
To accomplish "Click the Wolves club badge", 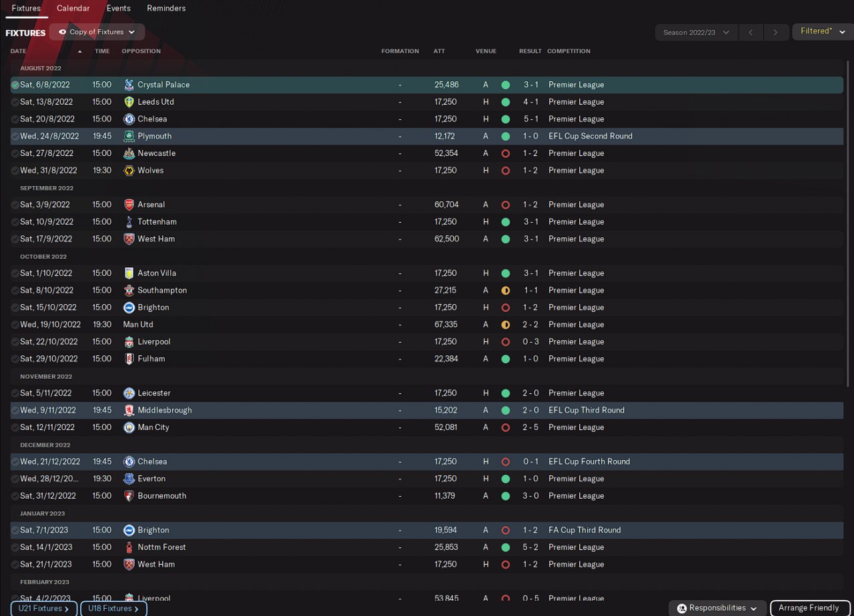I will [x=129, y=171].
